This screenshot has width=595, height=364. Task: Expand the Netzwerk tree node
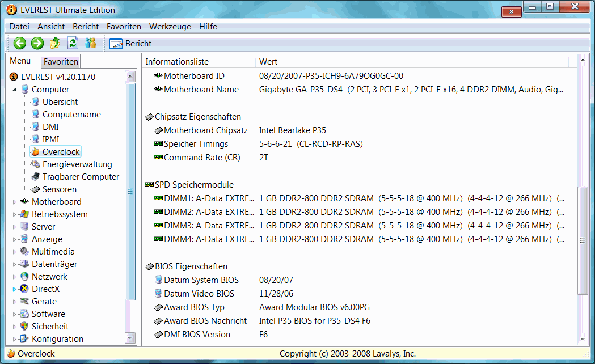[x=14, y=277]
